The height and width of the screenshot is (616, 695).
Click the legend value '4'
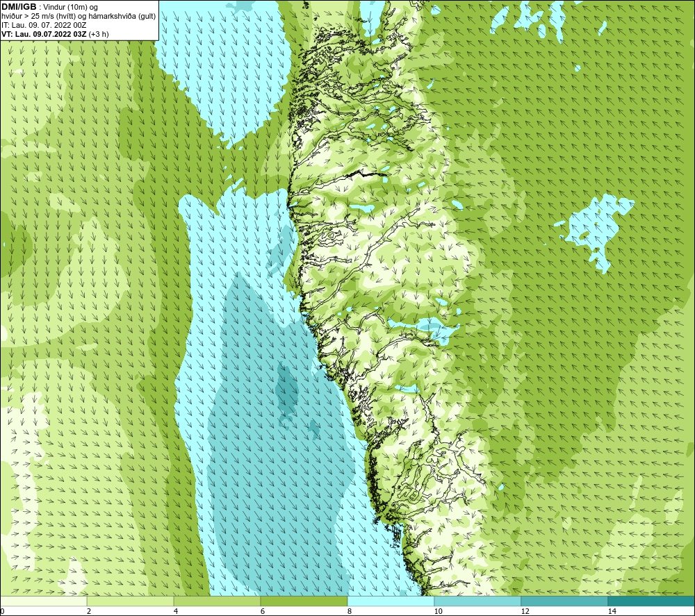point(176,611)
